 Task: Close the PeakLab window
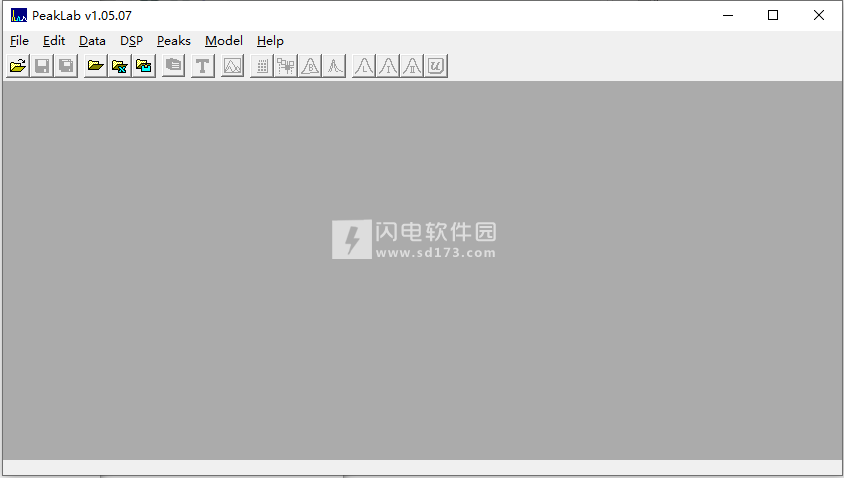819,15
